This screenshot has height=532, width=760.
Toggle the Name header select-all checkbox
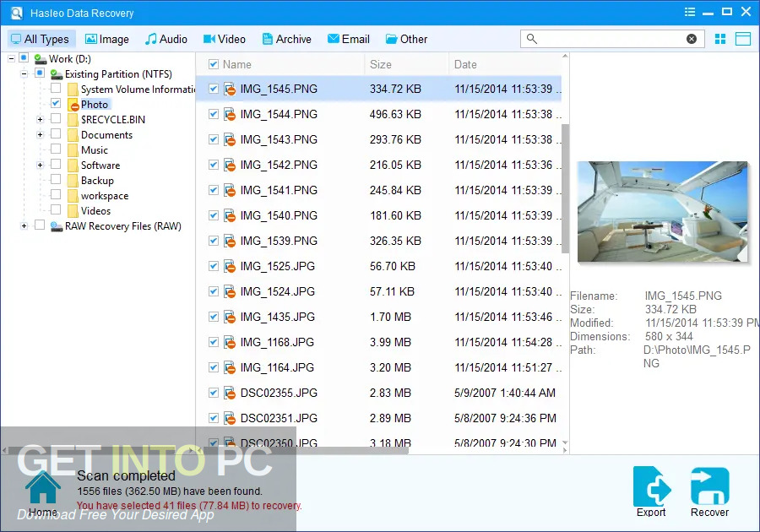[x=214, y=64]
